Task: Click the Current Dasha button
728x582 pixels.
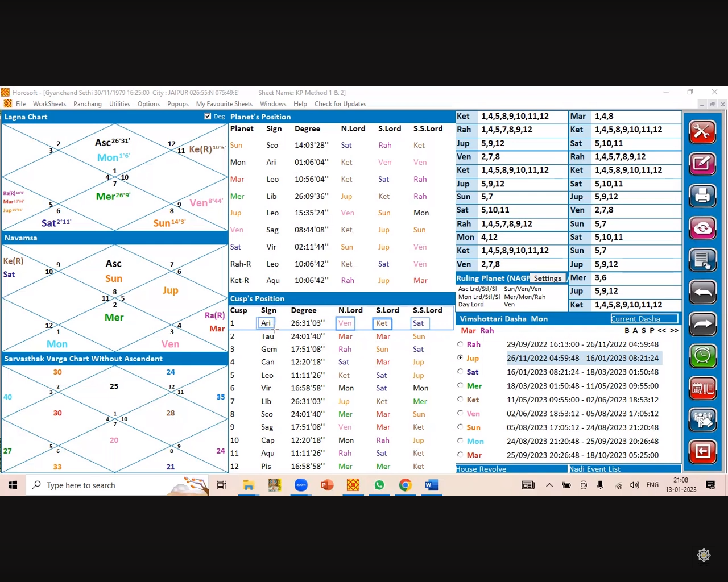Action: point(644,319)
